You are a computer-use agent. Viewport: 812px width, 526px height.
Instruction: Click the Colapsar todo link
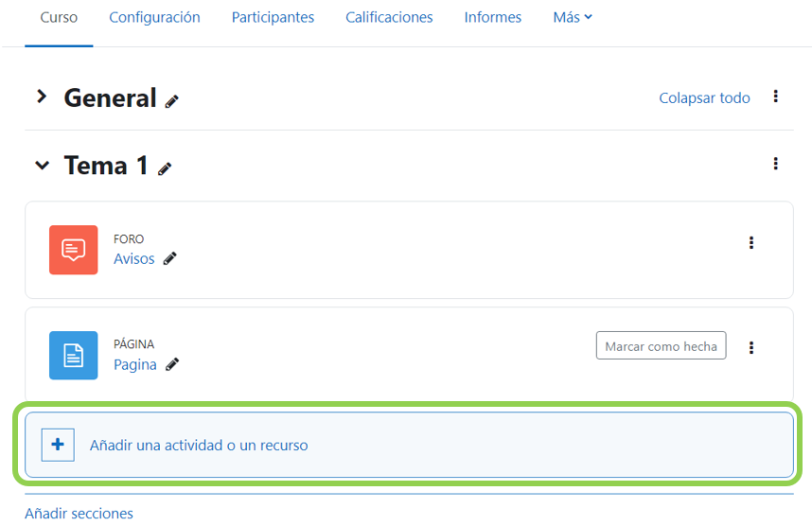coord(704,97)
